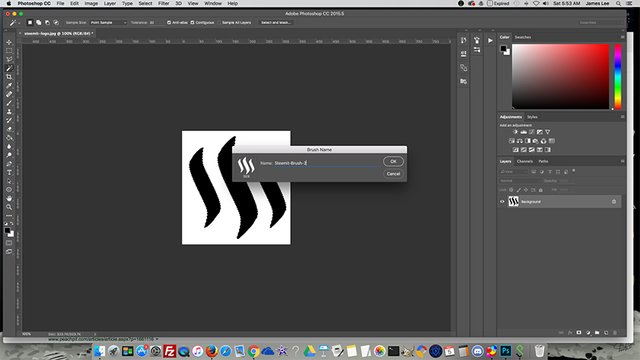The width and height of the screenshot is (640, 360).
Task: Select the Clone Stamp tool
Action: click(x=9, y=111)
